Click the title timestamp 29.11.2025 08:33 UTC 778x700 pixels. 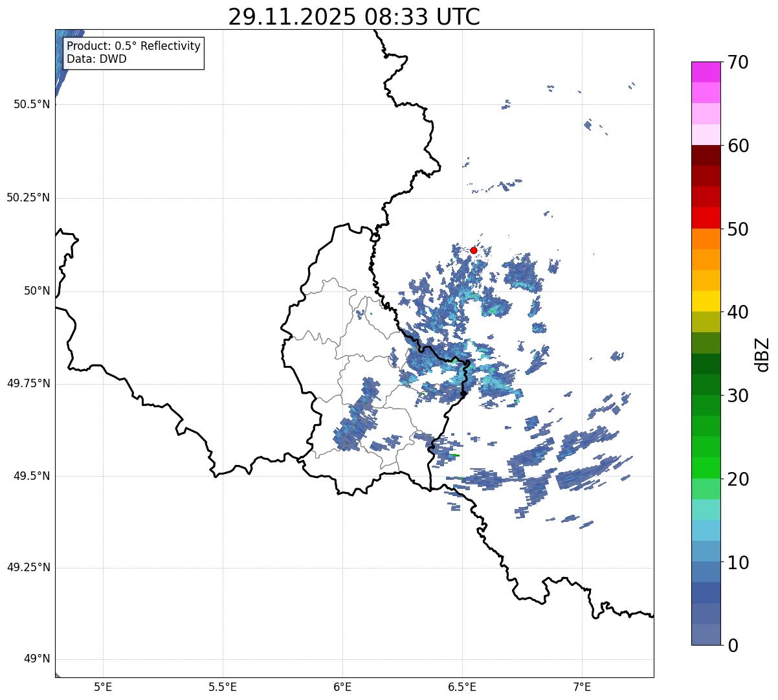[x=354, y=17]
